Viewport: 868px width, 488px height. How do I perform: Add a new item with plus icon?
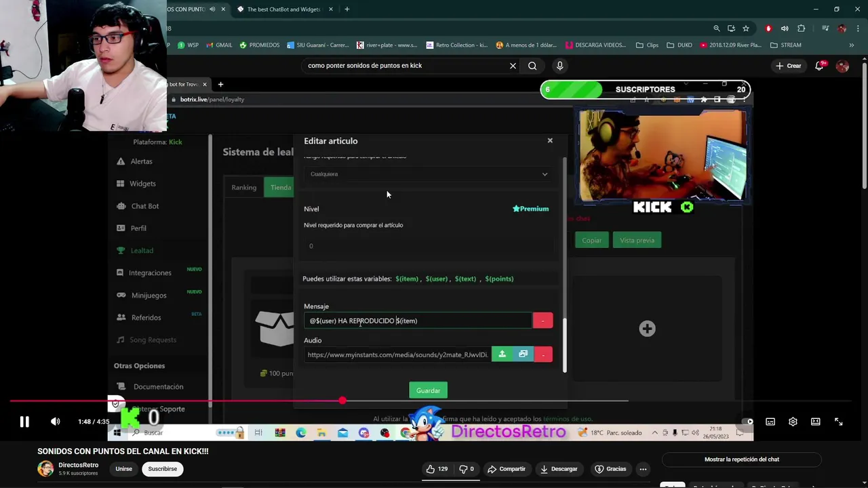647,329
